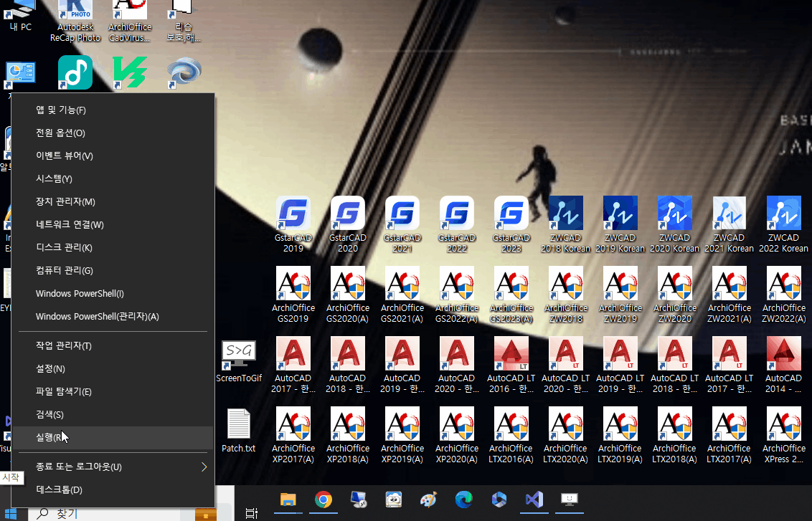The width and height of the screenshot is (812, 521).
Task: Click the AutoCAD 2014 desktop icon
Action: (x=783, y=364)
